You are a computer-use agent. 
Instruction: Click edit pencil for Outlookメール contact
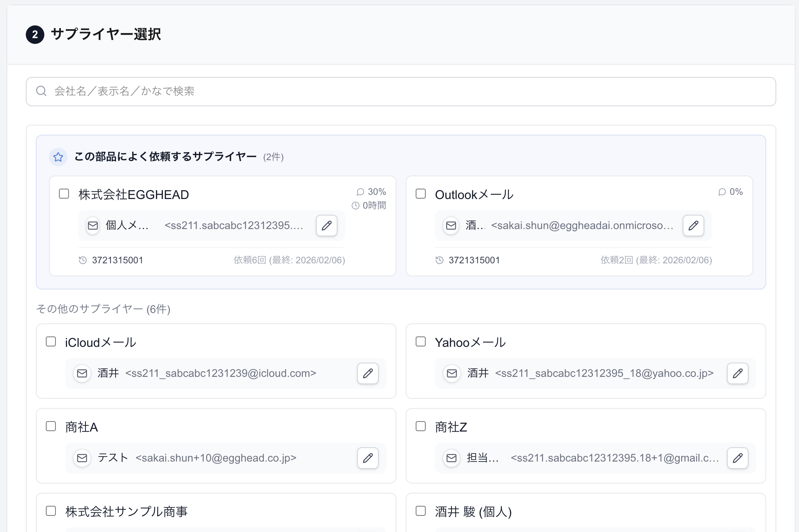pos(693,226)
